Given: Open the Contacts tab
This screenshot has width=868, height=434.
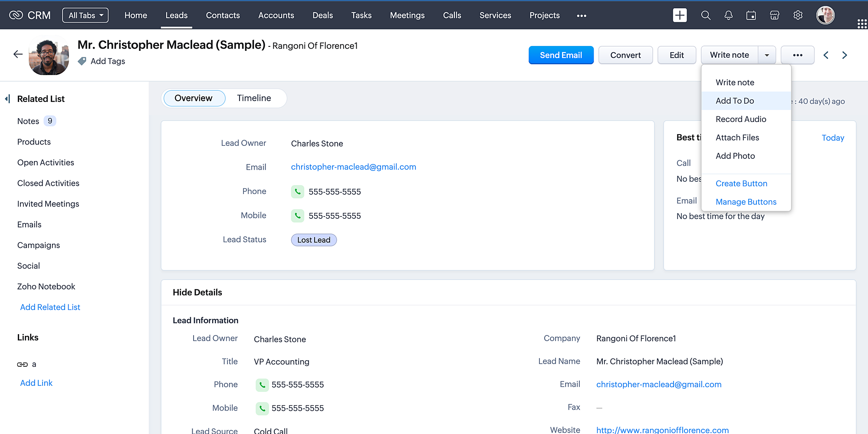Looking at the screenshot, I should [x=223, y=15].
